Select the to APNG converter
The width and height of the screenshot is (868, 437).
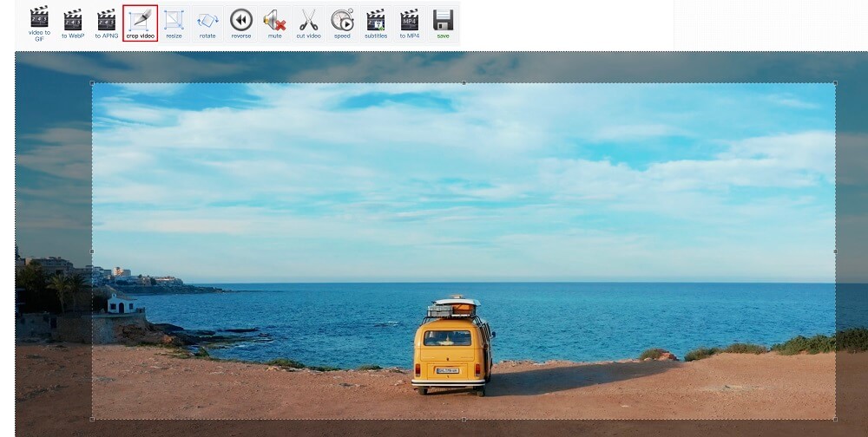point(106,23)
